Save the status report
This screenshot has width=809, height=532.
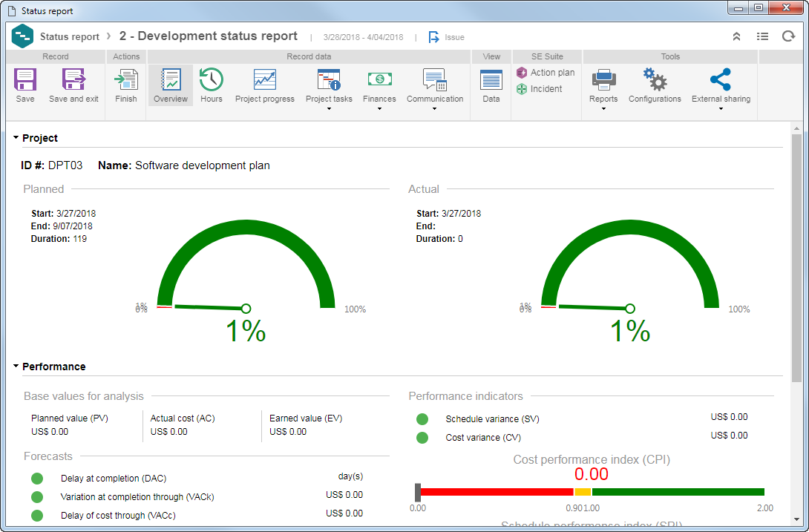coord(24,85)
